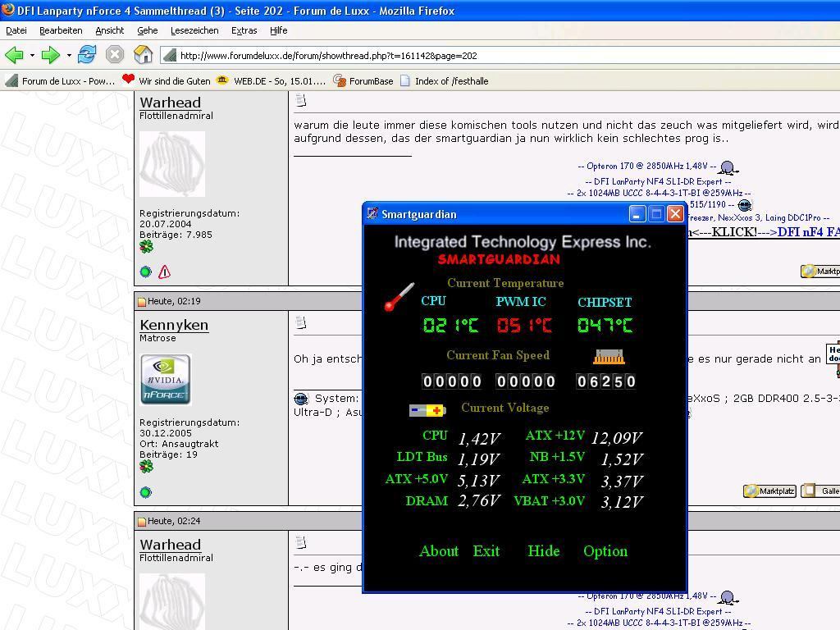Click the grayed Stop loading button

[x=115, y=55]
